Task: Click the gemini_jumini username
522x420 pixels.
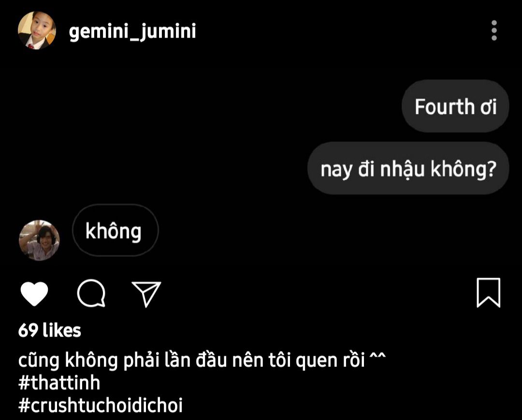Action: click(x=132, y=31)
